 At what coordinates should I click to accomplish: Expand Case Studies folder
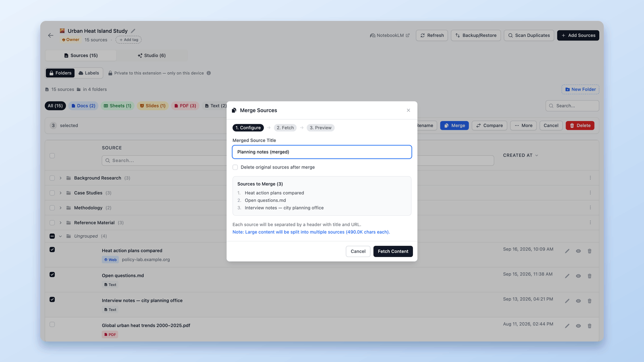point(60,193)
